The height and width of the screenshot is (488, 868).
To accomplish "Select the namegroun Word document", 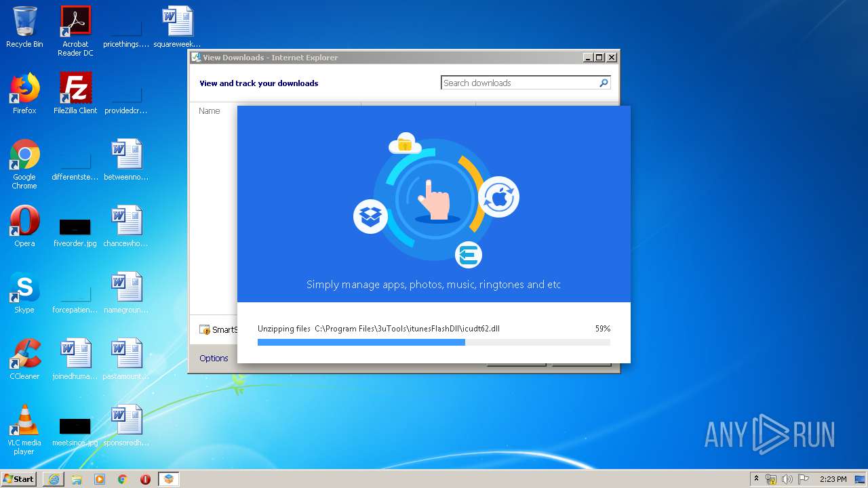I will click(x=126, y=293).
